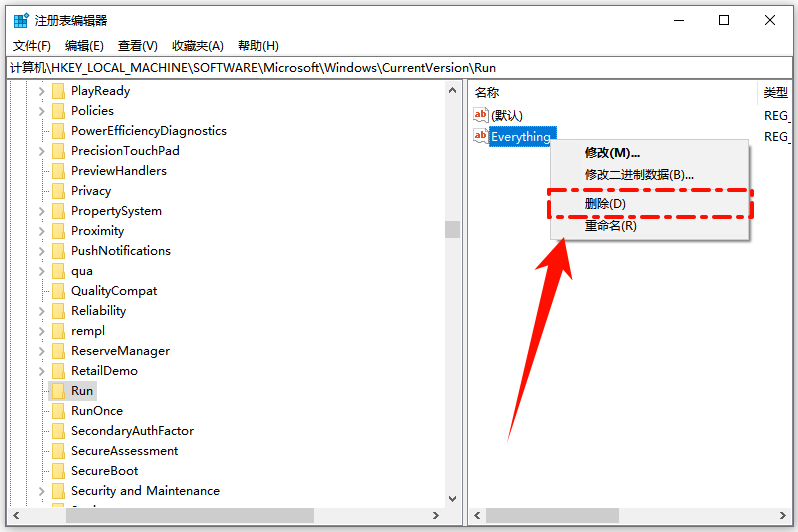The image size is (798, 532).
Task: Expand the rempl tree node
Action: click(42, 331)
